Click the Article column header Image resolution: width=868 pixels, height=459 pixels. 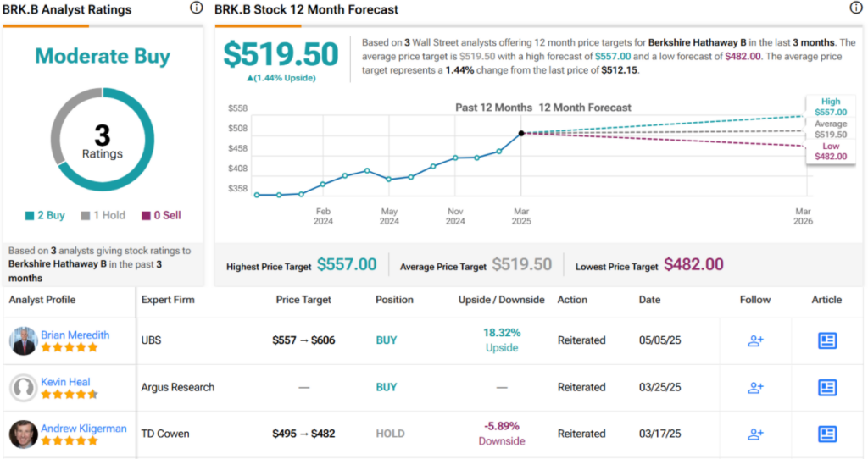pos(826,300)
